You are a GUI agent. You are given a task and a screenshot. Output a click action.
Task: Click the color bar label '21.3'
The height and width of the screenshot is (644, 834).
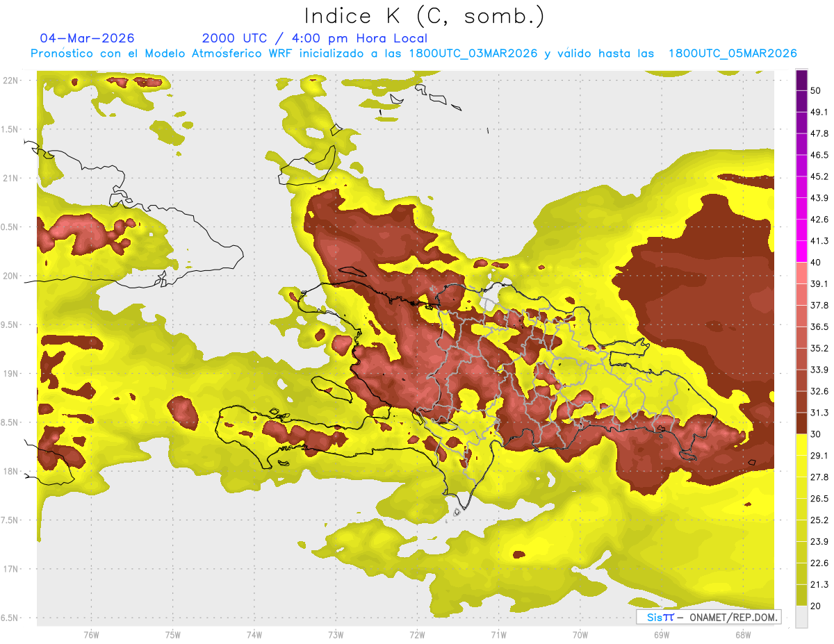coord(819,584)
